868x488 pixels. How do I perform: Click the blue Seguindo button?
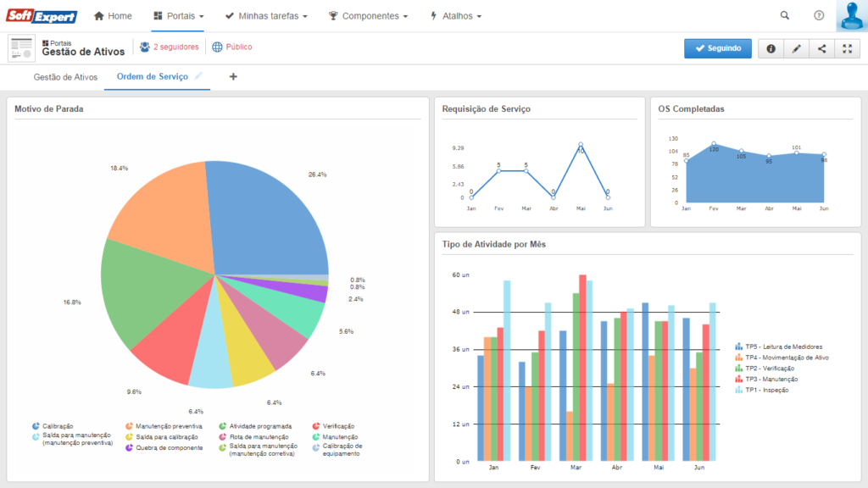(717, 48)
